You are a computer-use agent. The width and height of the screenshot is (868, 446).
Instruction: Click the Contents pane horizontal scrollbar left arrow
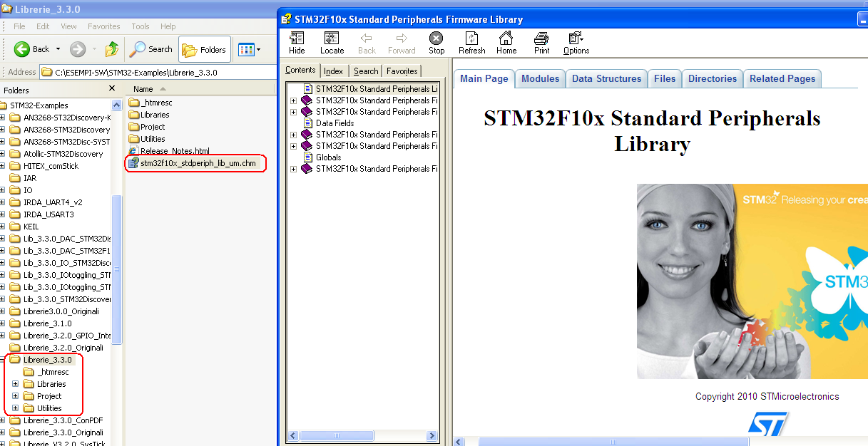click(x=293, y=435)
